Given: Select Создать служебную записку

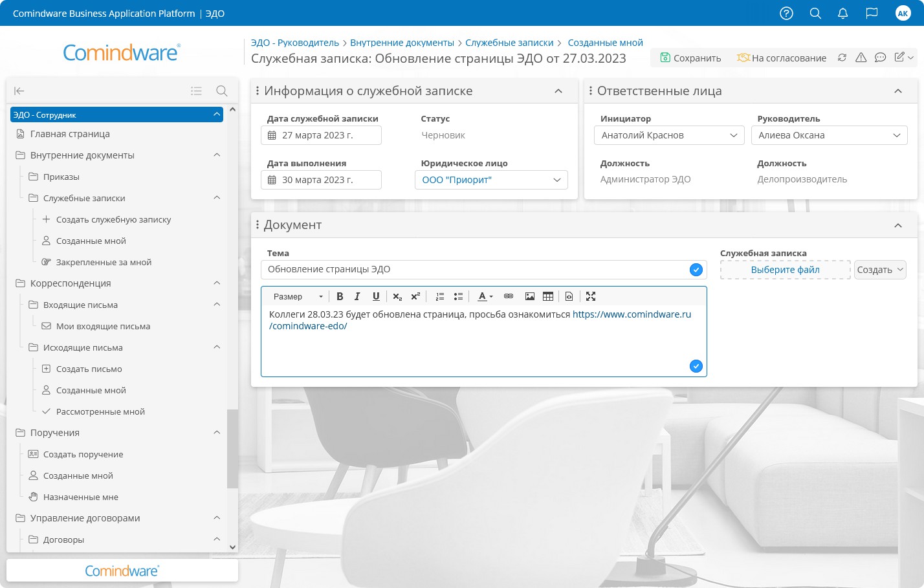Looking at the screenshot, I should [113, 219].
